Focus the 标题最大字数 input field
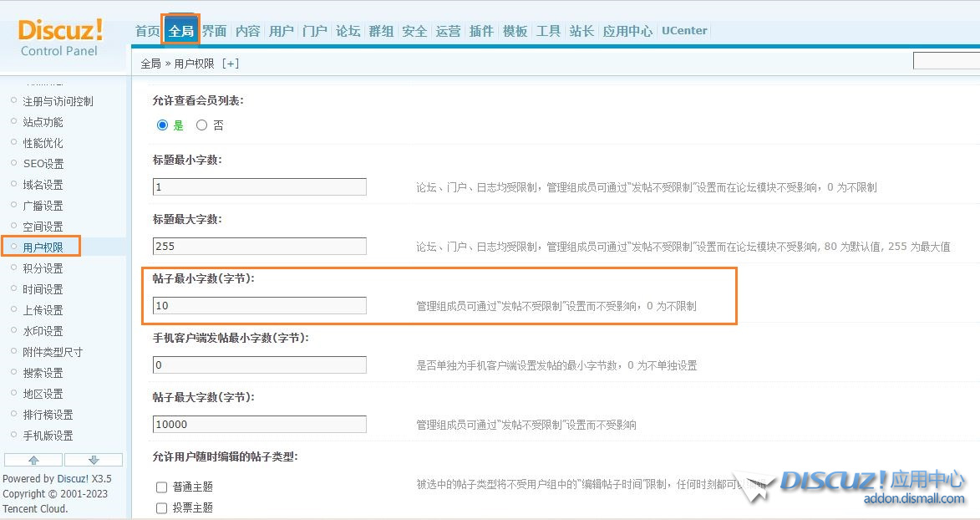This screenshot has height=520, width=980. 259,247
